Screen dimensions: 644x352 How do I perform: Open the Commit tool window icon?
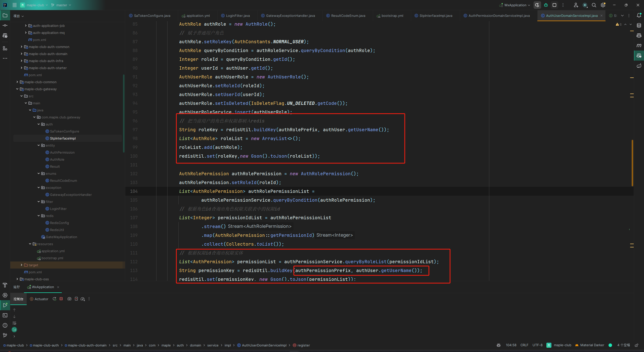5,25
